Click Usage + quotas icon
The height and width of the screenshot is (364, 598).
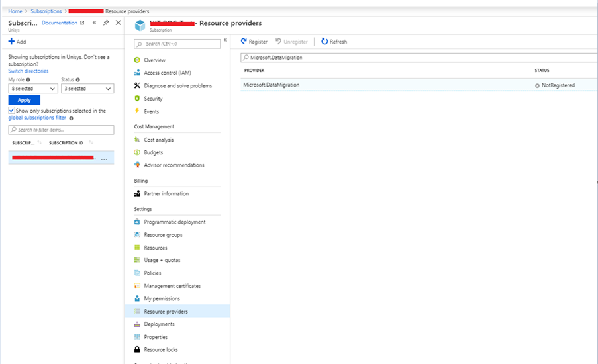[x=137, y=260]
